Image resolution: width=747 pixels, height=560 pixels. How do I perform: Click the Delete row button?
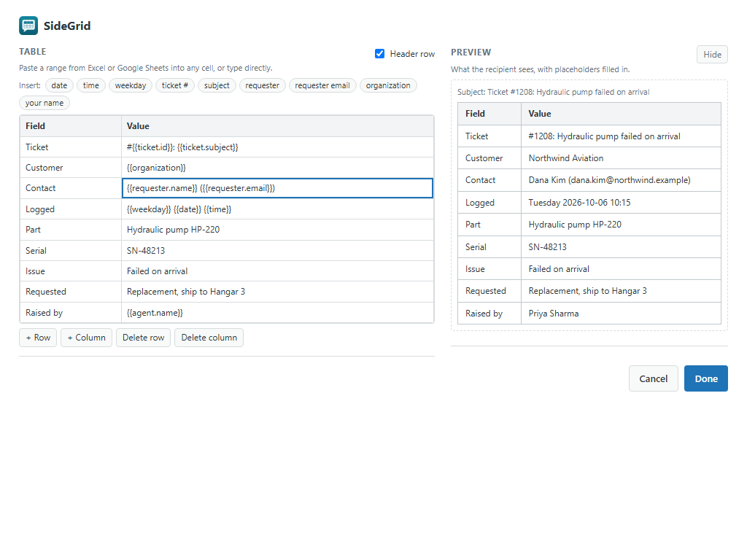pos(144,338)
